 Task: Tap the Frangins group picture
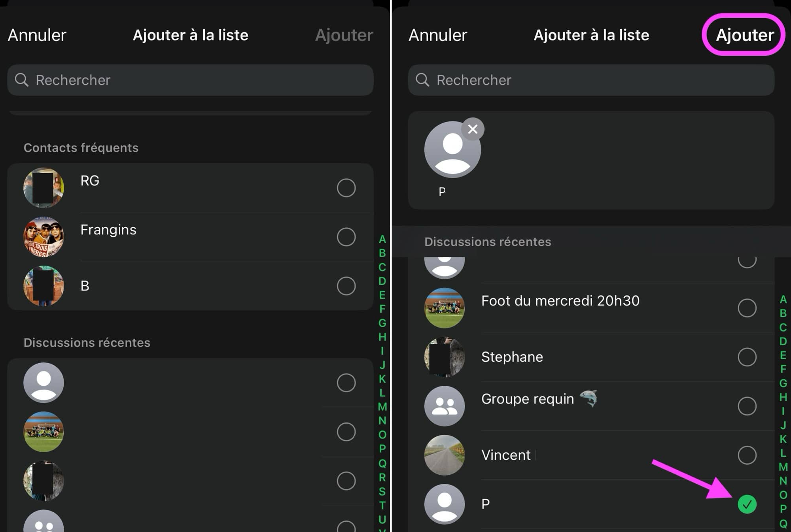tap(44, 237)
